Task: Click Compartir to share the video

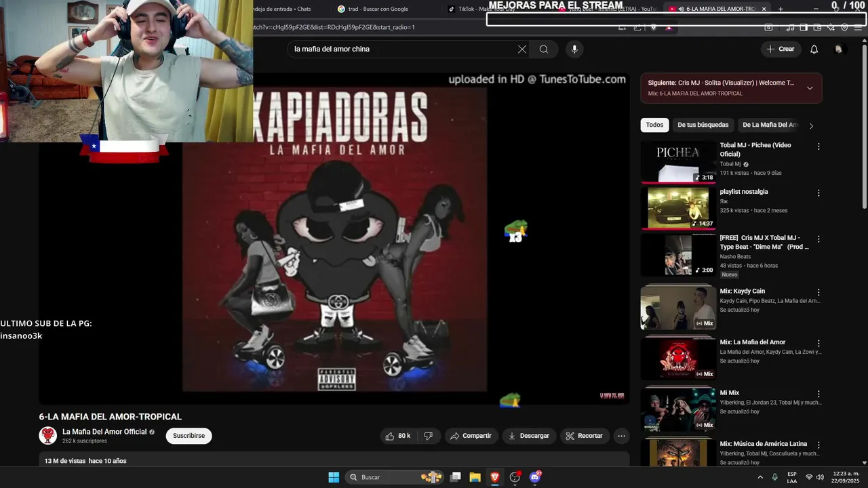Action: click(471, 436)
